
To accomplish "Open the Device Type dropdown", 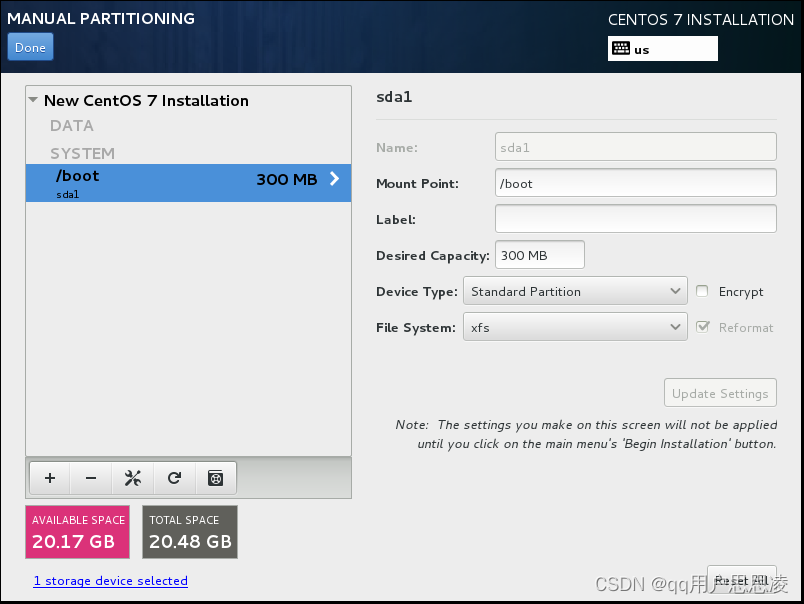I will (x=575, y=291).
